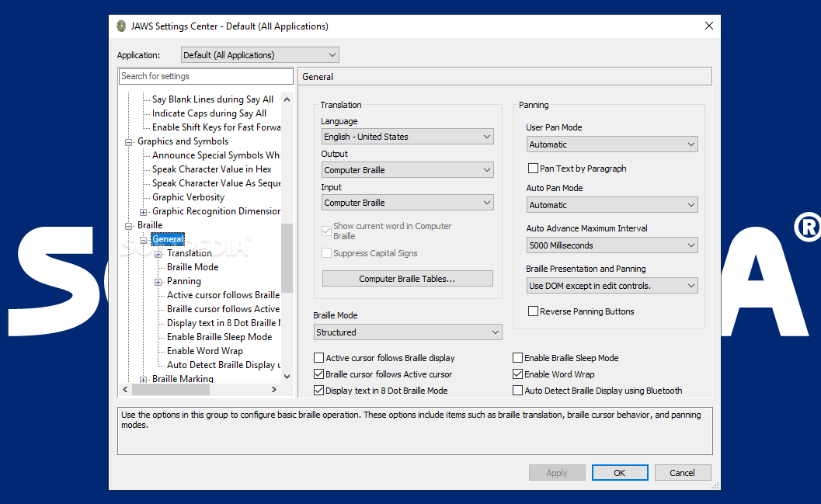Expand Graphic Recognition Dimension node
Viewport: 821px width, 504px height.
[143, 212]
